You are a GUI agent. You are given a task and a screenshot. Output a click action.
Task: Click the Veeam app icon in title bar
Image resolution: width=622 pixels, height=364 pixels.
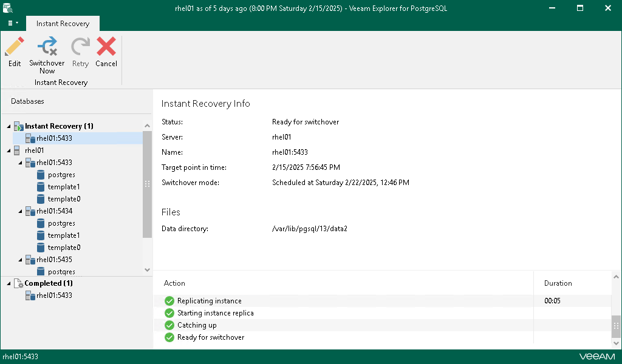(9, 8)
